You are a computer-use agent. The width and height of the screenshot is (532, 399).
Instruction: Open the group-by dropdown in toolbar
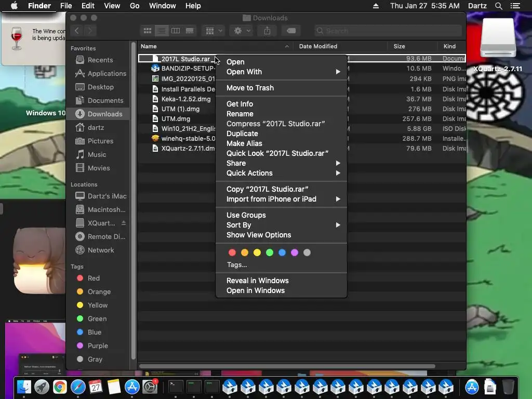coord(214,31)
